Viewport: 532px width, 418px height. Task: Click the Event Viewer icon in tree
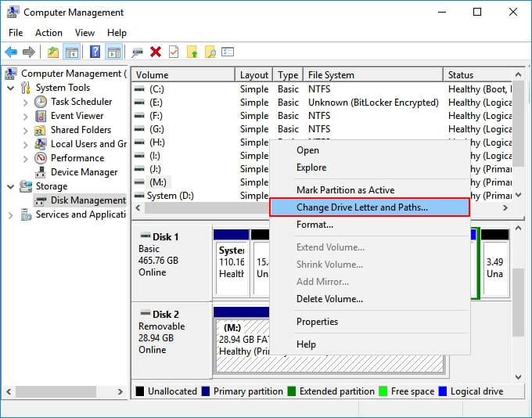41,116
